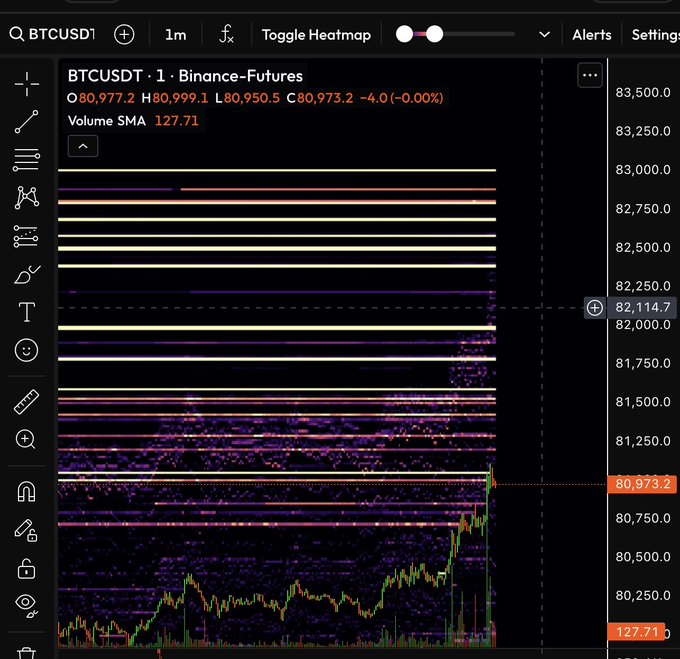Expand the dropdown chevron beside slider
Image resolution: width=680 pixels, height=659 pixels.
tap(544, 34)
